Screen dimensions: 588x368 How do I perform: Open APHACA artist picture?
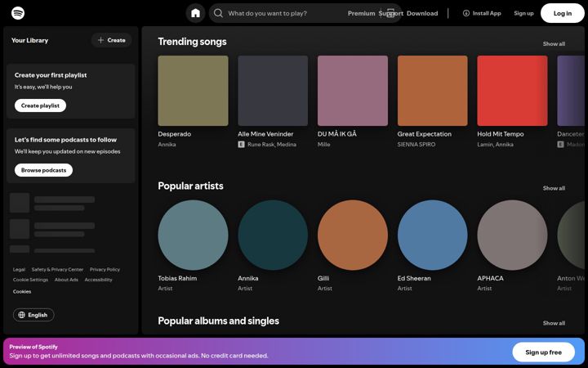pos(512,235)
